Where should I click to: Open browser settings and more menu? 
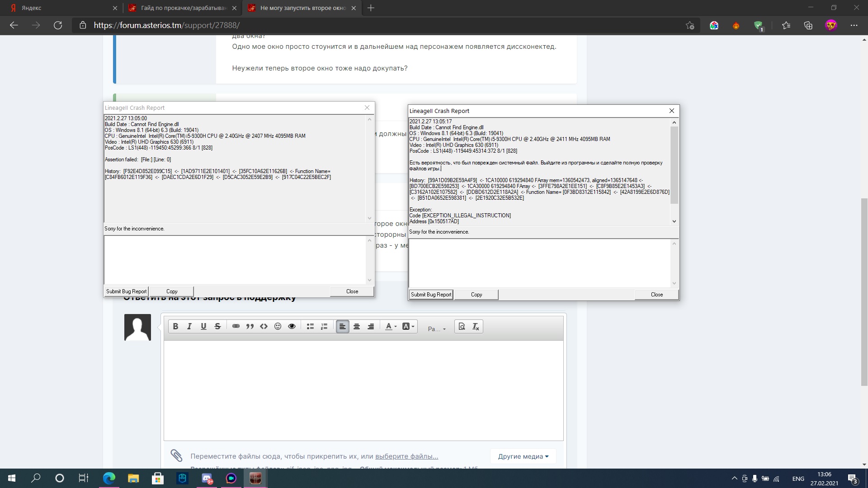tap(854, 25)
